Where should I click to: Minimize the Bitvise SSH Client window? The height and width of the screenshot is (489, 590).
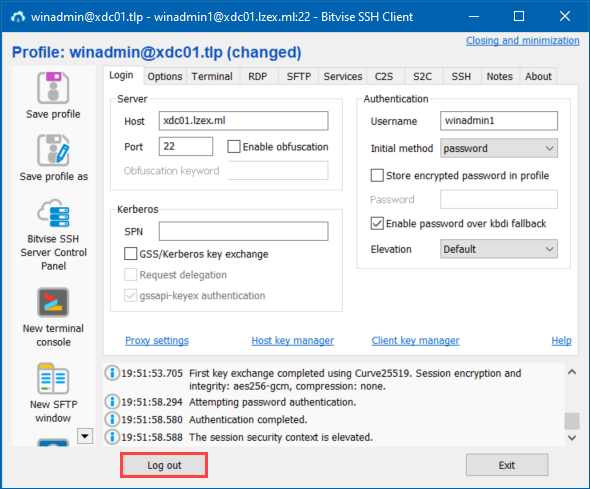pos(474,16)
